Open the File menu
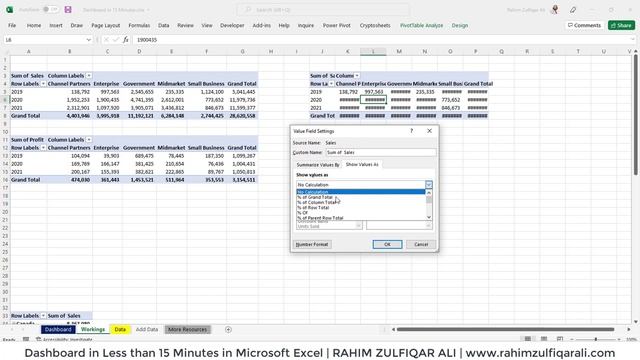Screen dimensions: 640x360 click(12, 25)
